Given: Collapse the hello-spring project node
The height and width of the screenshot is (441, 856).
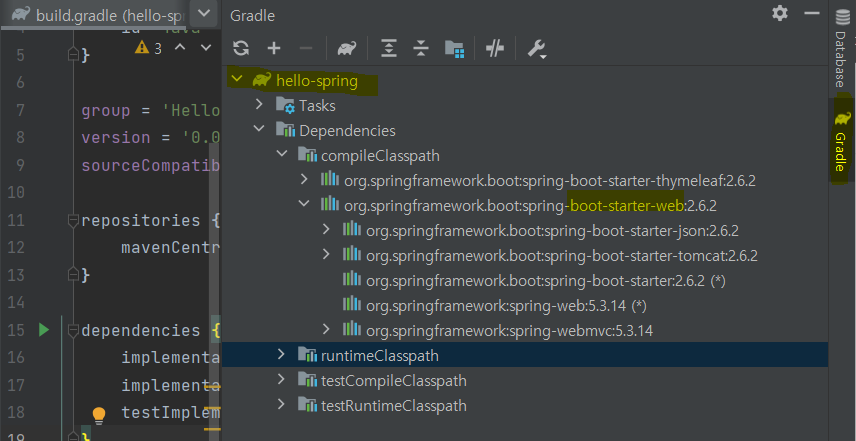Looking at the screenshot, I should coord(236,79).
